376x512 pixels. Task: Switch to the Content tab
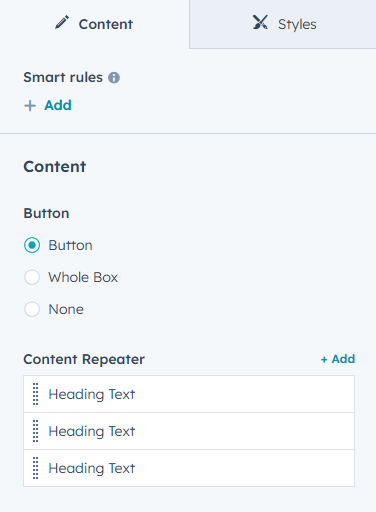point(94,24)
